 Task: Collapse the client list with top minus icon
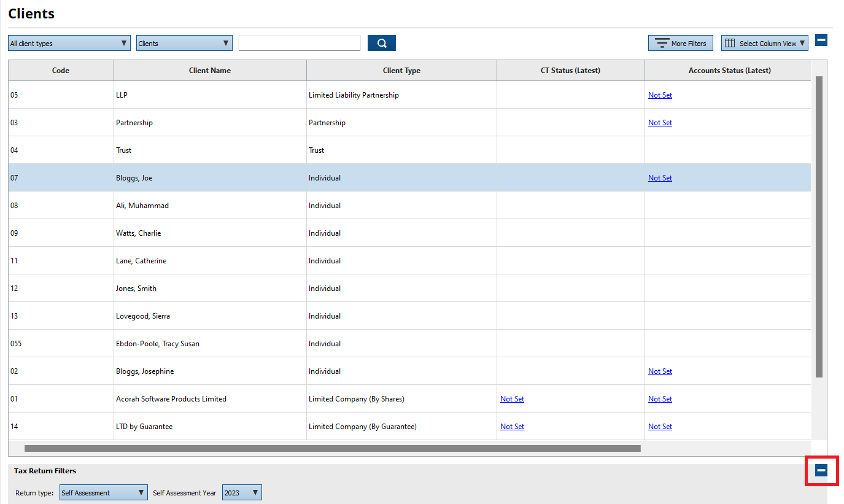821,40
